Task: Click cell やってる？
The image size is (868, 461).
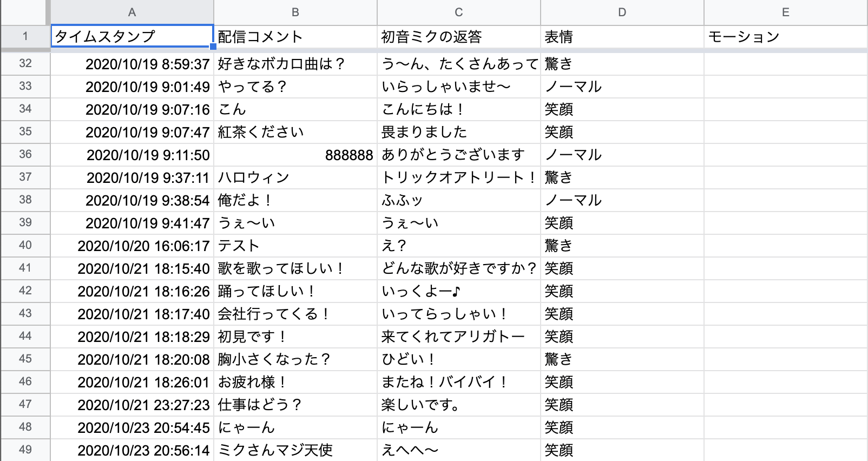Action: [295, 87]
